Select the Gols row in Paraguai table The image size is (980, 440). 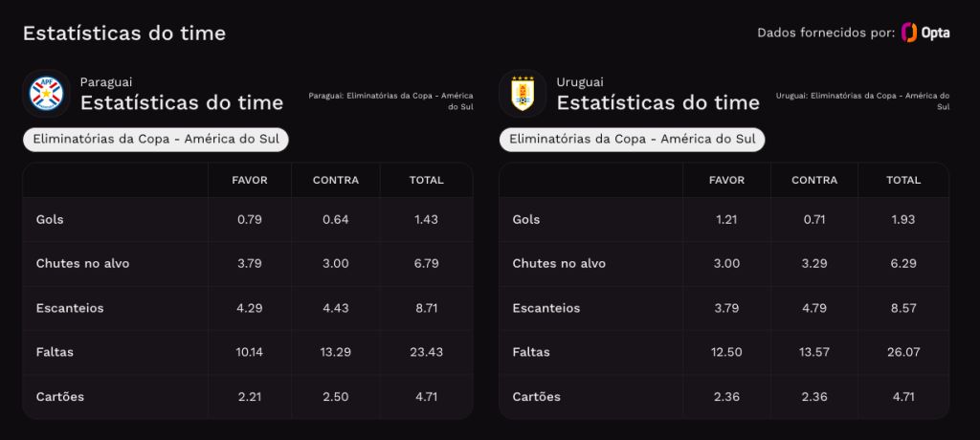tap(248, 219)
